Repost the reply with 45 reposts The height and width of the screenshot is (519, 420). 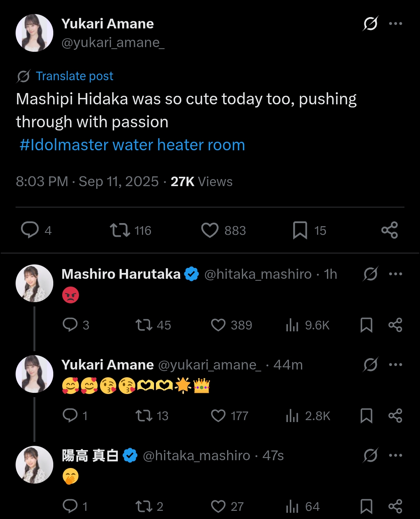click(x=144, y=325)
